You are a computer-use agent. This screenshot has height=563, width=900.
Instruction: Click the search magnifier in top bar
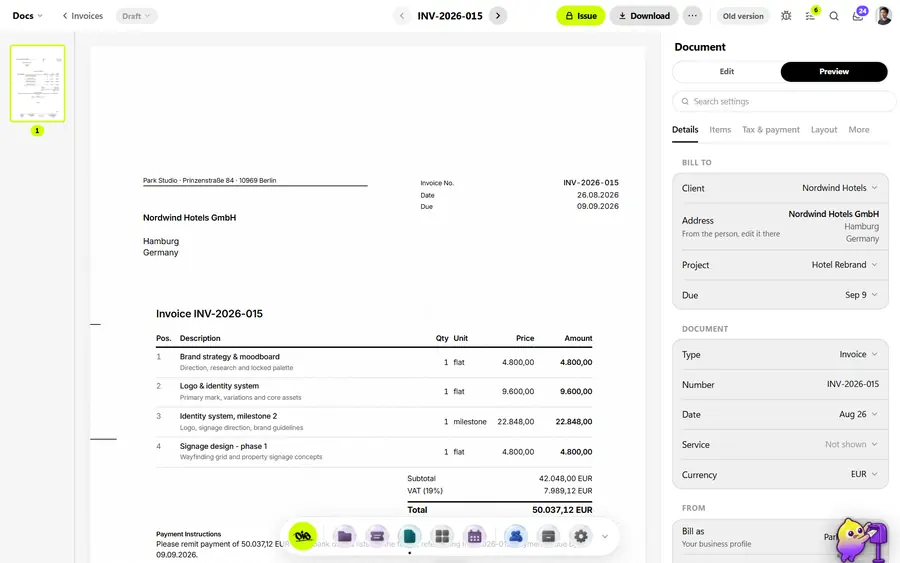834,16
